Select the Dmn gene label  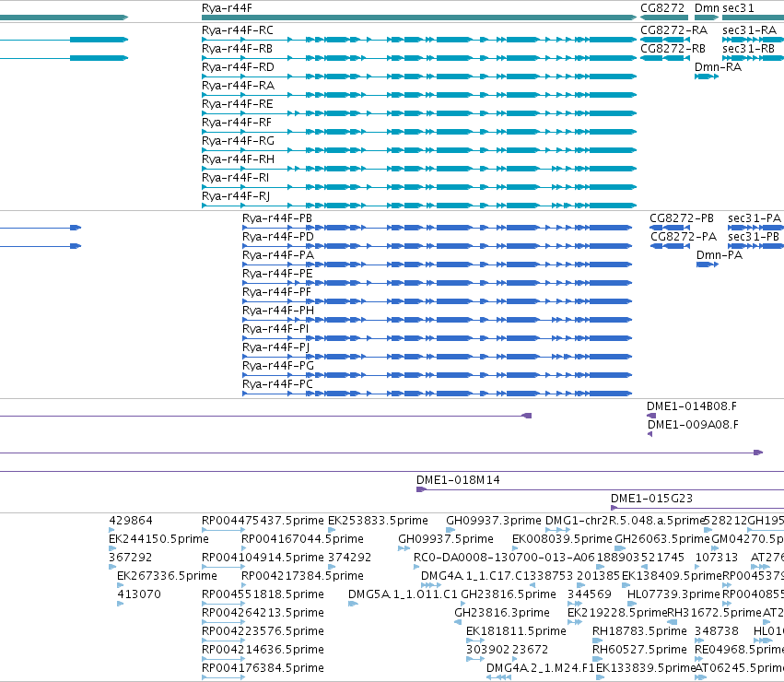click(707, 8)
